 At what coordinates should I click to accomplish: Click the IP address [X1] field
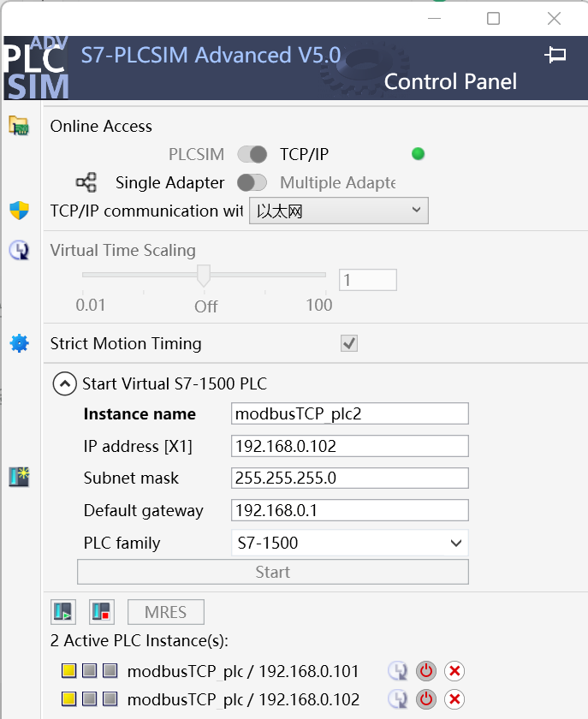(x=350, y=446)
